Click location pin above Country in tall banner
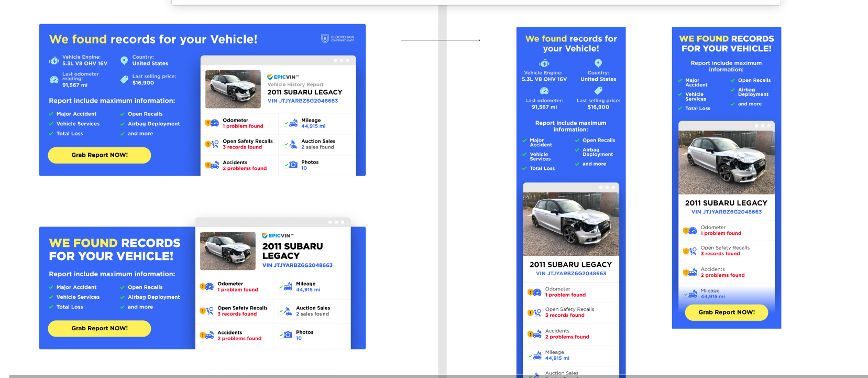Viewport: 868px width, 378px height. click(x=598, y=63)
